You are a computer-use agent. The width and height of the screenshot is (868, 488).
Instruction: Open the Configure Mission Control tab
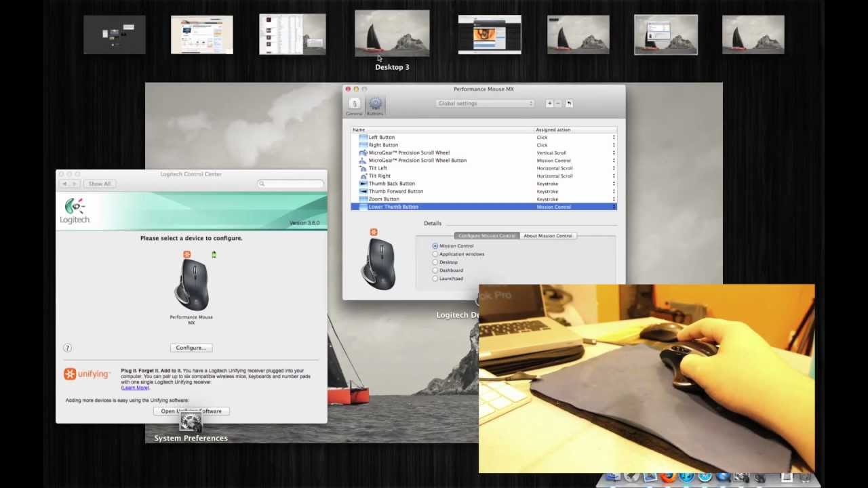[x=487, y=236]
